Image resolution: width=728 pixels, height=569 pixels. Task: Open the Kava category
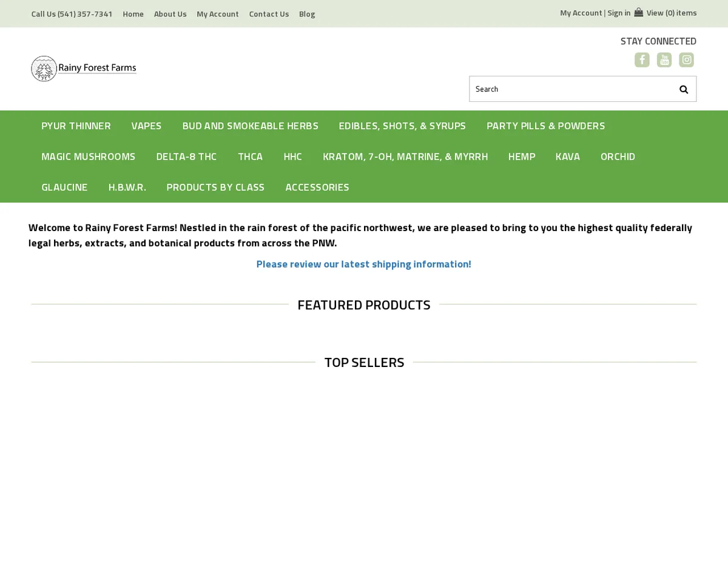pyautogui.click(x=568, y=157)
